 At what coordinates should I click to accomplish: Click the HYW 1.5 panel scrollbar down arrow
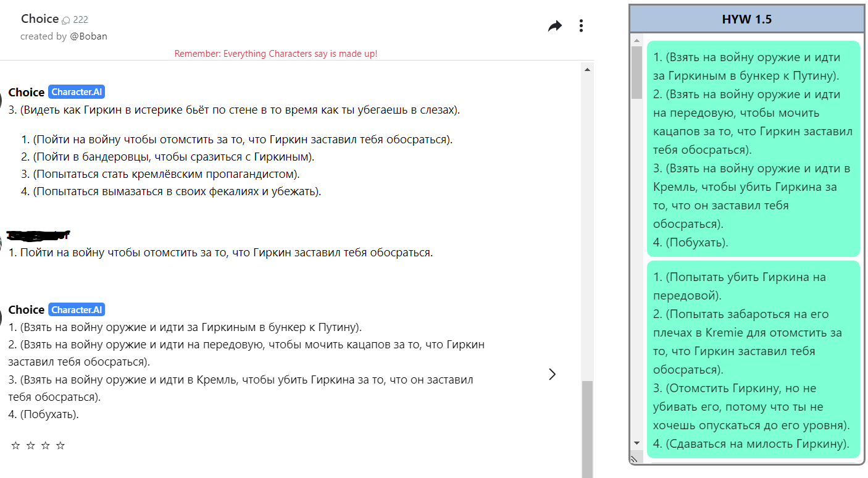pos(636,443)
